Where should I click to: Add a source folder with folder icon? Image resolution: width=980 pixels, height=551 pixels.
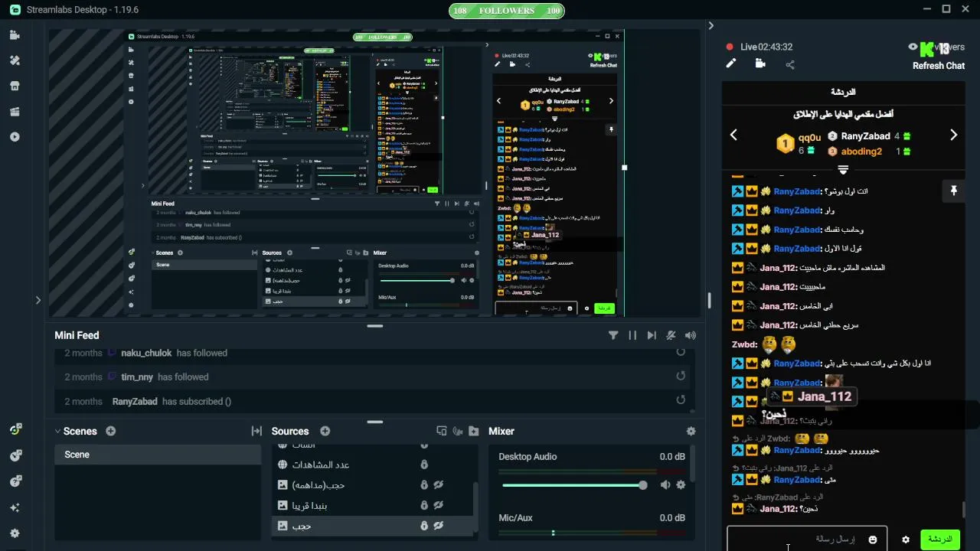pos(474,432)
